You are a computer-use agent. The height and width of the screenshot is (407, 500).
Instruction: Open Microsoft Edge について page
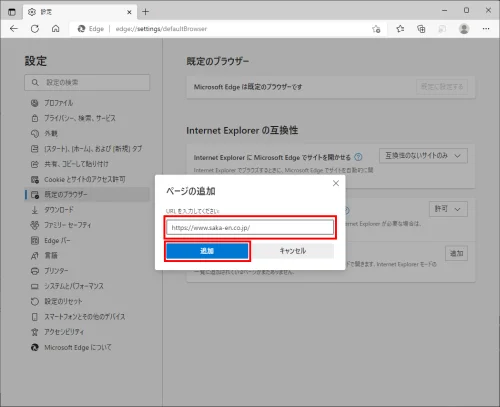point(87,347)
